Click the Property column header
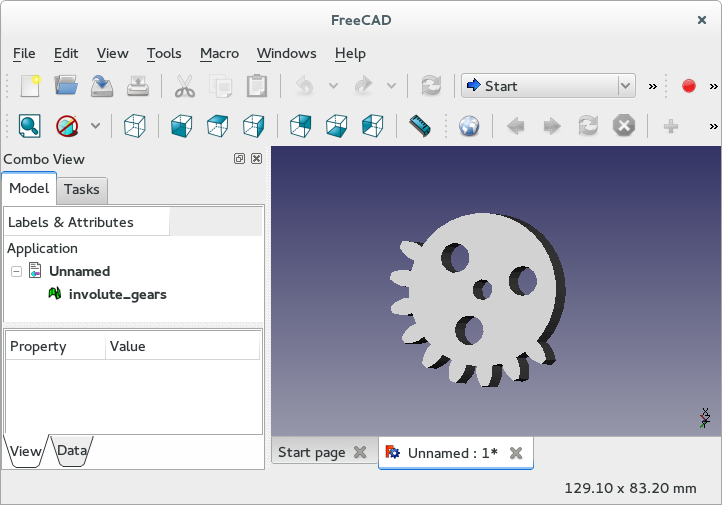Screen dimensions: 722x505 pyautogui.click(x=55, y=346)
